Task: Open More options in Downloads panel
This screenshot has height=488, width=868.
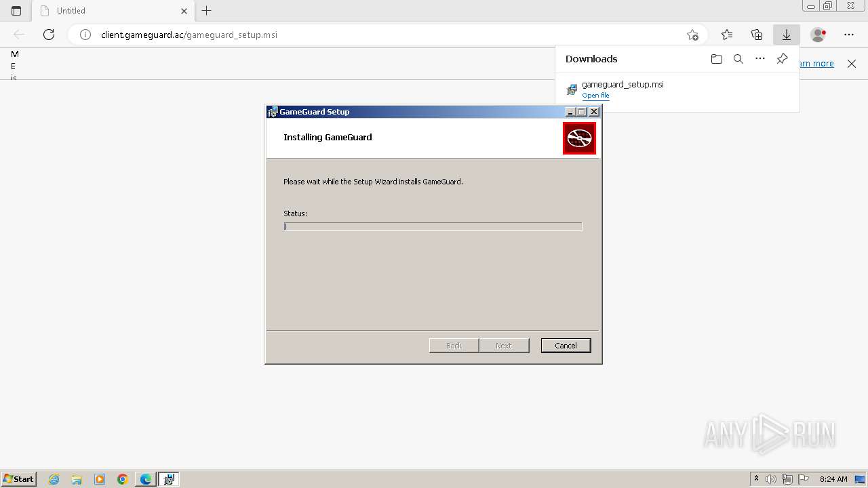Action: (760, 59)
